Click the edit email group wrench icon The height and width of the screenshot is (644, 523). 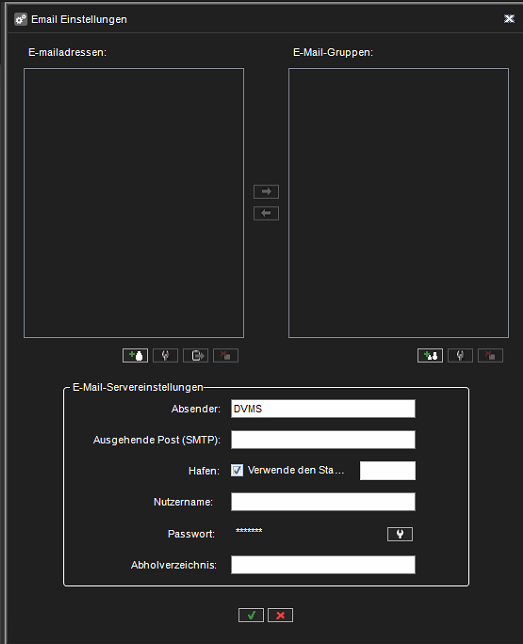[x=460, y=355]
